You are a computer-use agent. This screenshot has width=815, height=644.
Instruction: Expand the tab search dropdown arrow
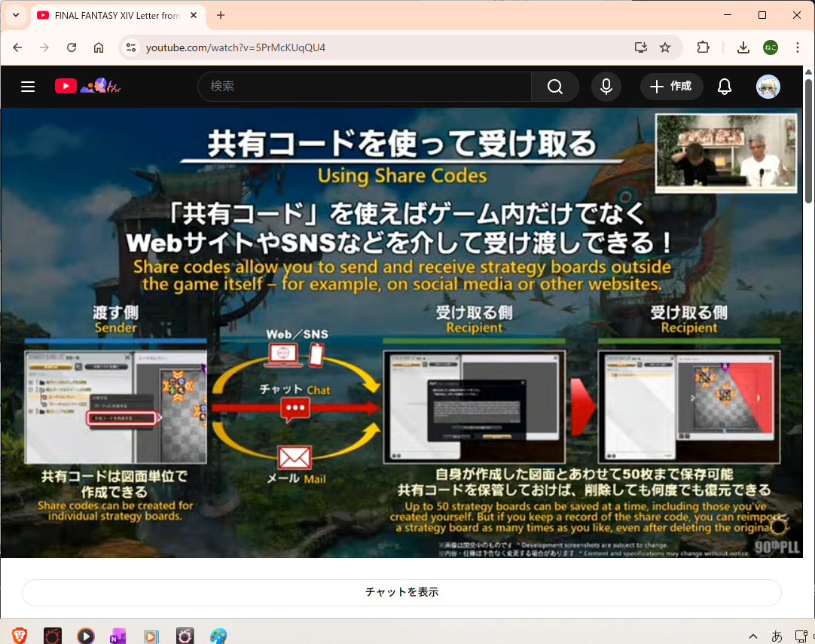pyautogui.click(x=16, y=15)
